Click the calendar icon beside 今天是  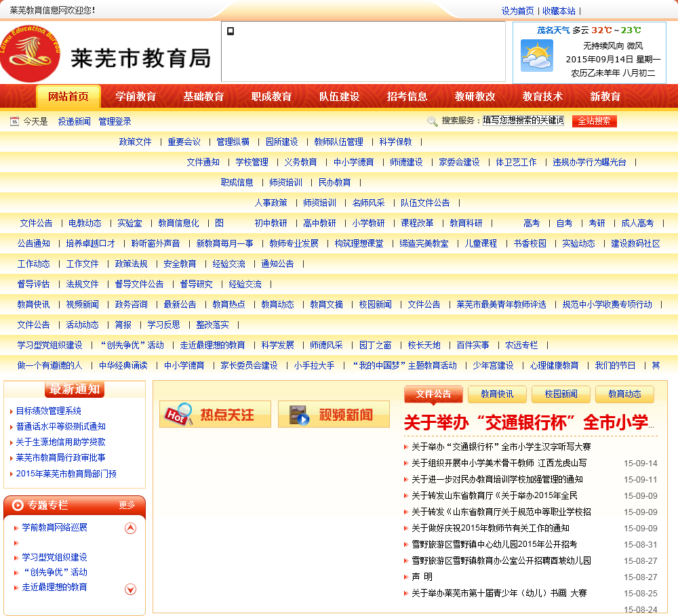pyautogui.click(x=14, y=121)
